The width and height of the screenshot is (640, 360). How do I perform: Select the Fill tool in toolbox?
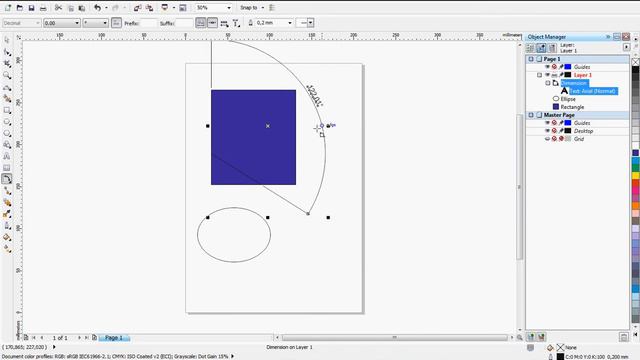[7, 237]
